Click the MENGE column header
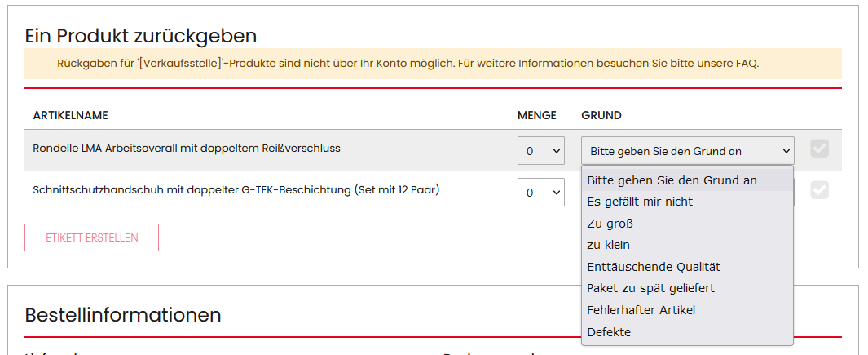 (x=537, y=115)
